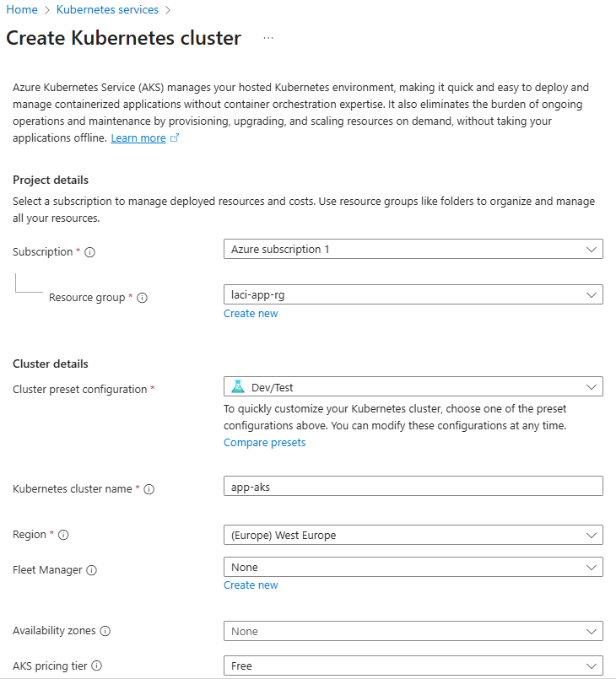Open the Fleet Manager dropdown

pos(413,568)
